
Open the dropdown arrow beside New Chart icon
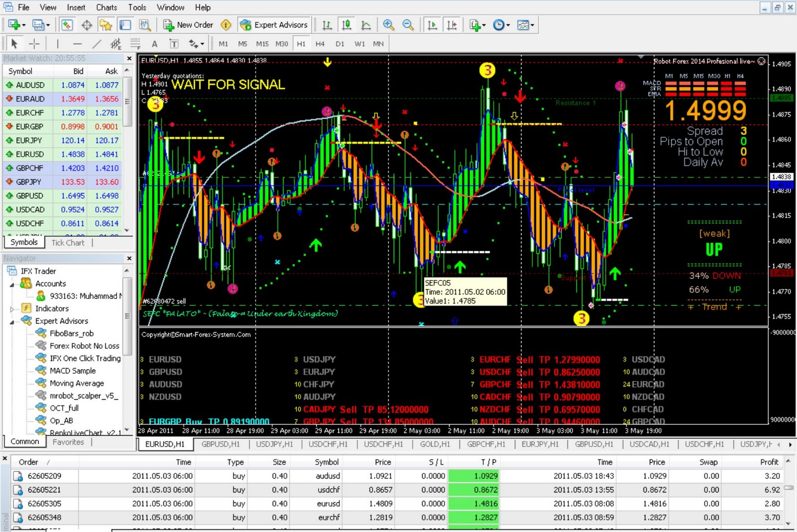tap(23, 25)
